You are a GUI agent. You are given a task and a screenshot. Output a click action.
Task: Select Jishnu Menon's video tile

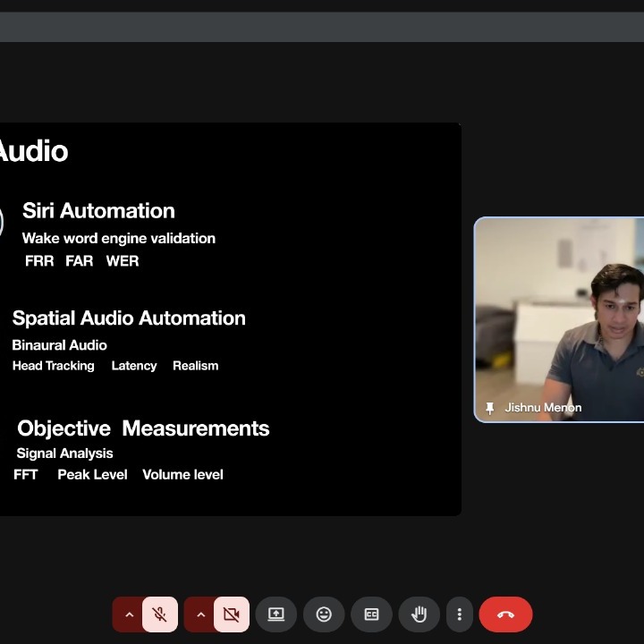(x=559, y=319)
